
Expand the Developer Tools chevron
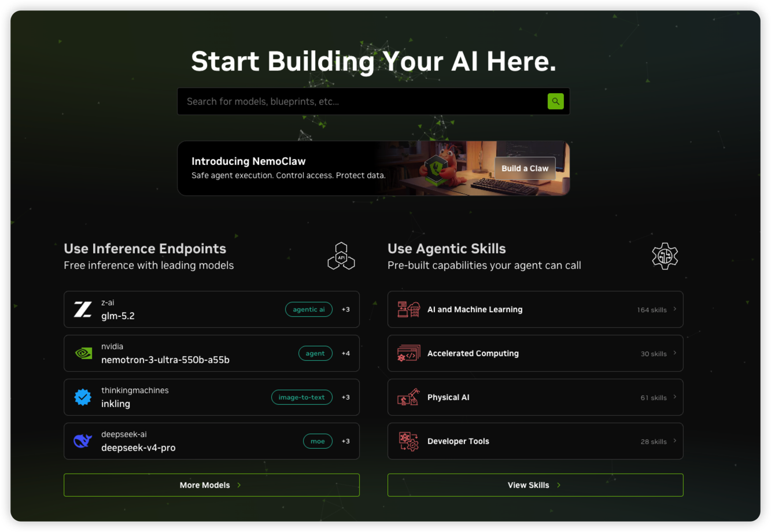point(674,441)
